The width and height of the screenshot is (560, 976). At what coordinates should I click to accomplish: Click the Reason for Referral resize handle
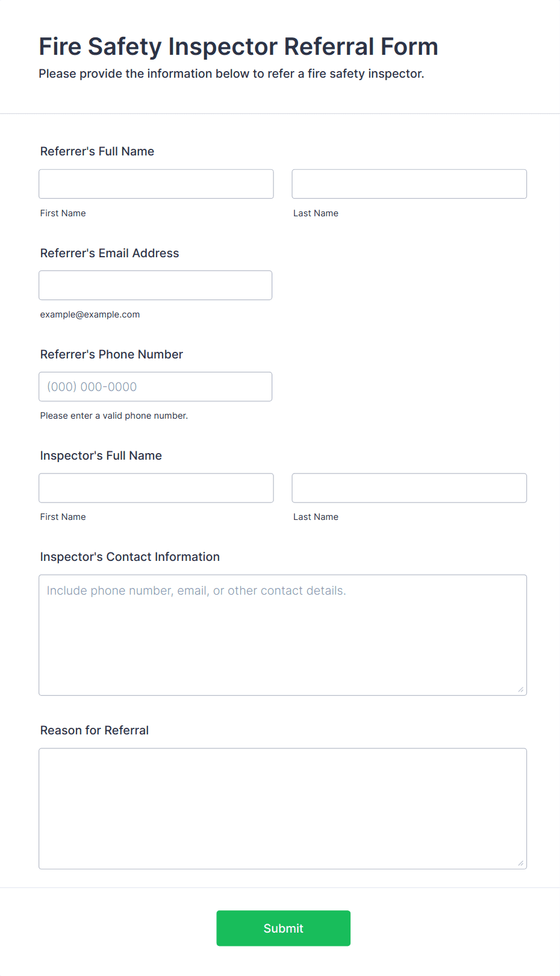click(521, 863)
